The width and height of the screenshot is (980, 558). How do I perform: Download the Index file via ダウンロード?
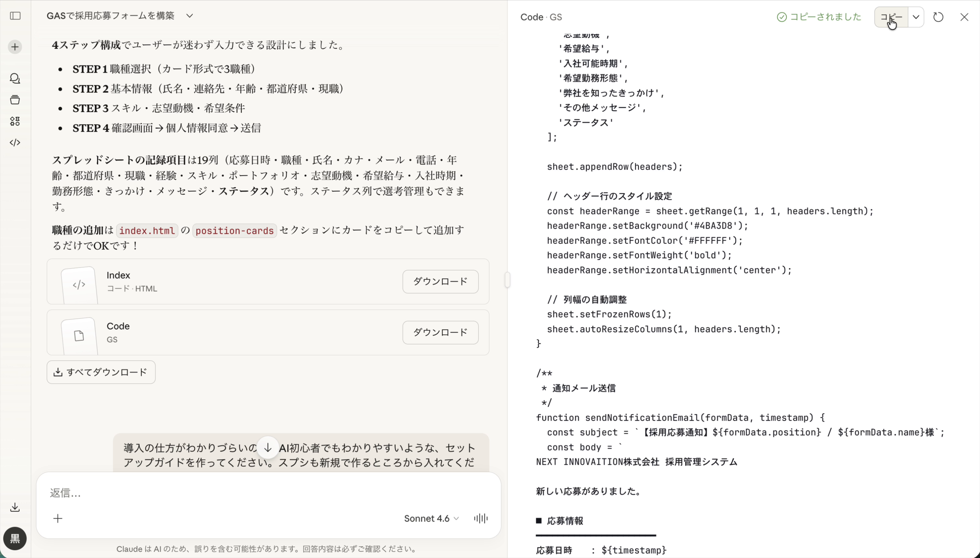pos(440,282)
